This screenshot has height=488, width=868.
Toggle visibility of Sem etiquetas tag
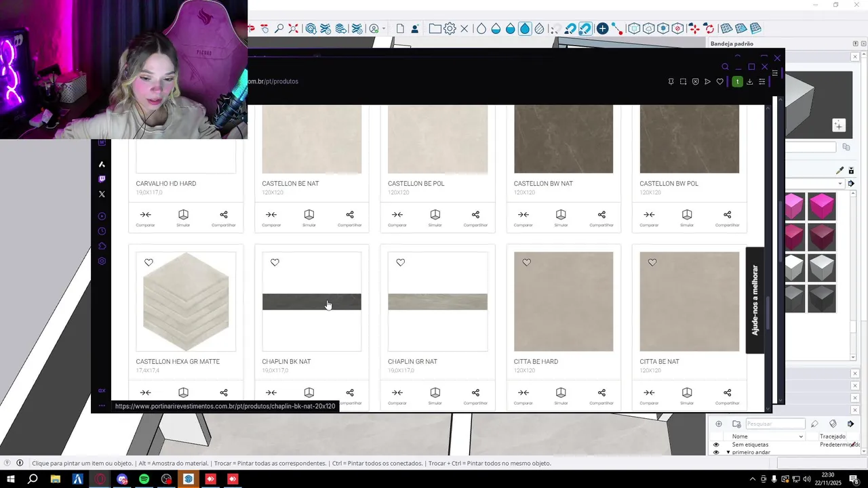716,445
